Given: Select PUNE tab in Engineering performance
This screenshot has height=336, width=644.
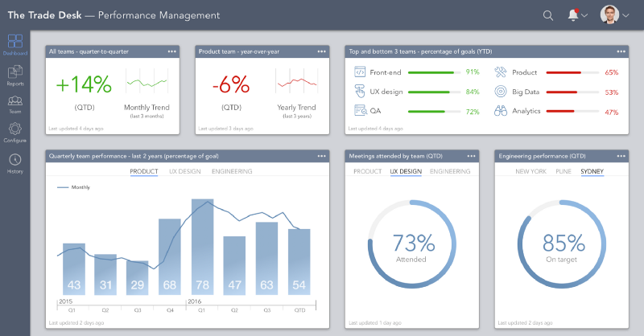Looking at the screenshot, I should click(x=563, y=171).
